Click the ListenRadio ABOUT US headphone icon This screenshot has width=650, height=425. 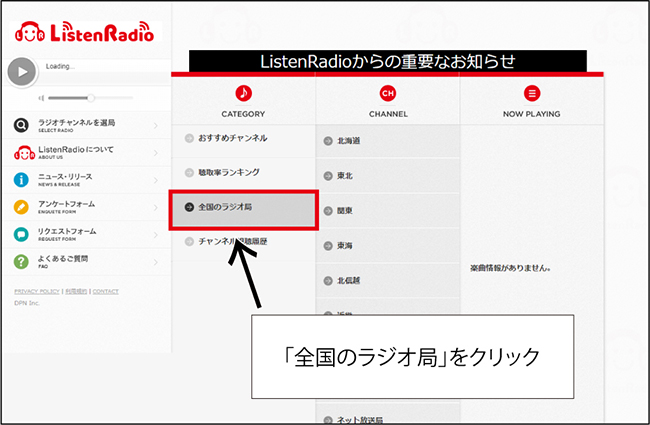[24, 152]
